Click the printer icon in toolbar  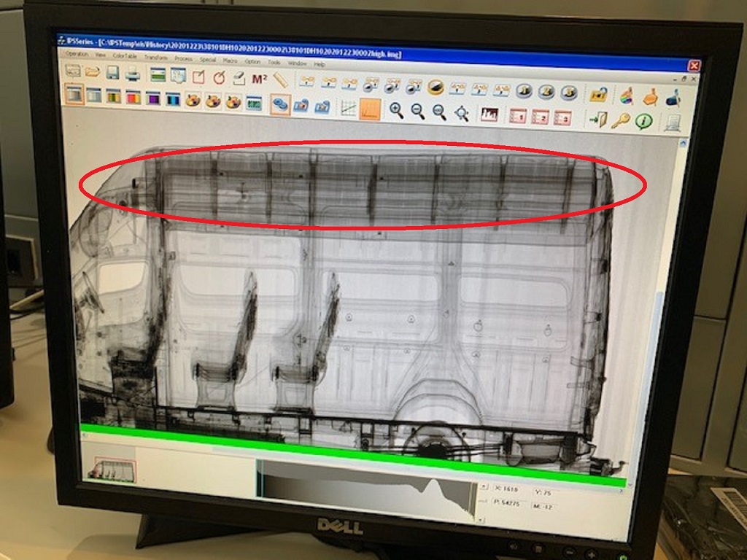(133, 74)
